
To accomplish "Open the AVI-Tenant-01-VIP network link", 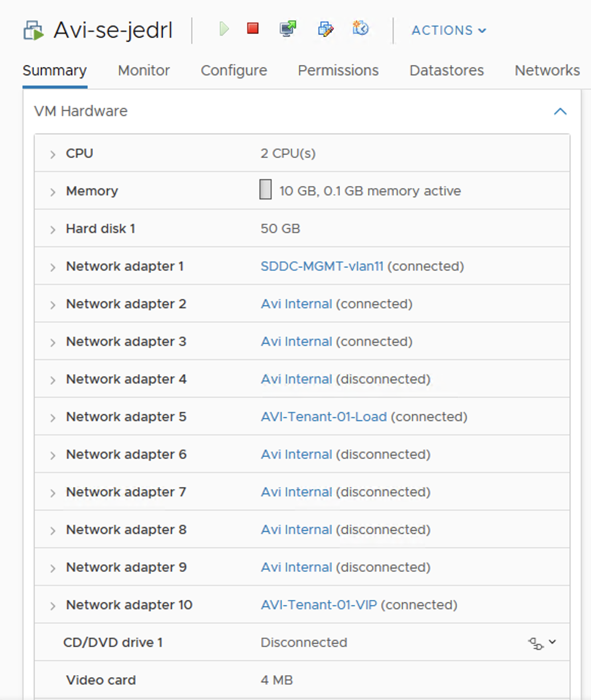I will pyautogui.click(x=319, y=605).
